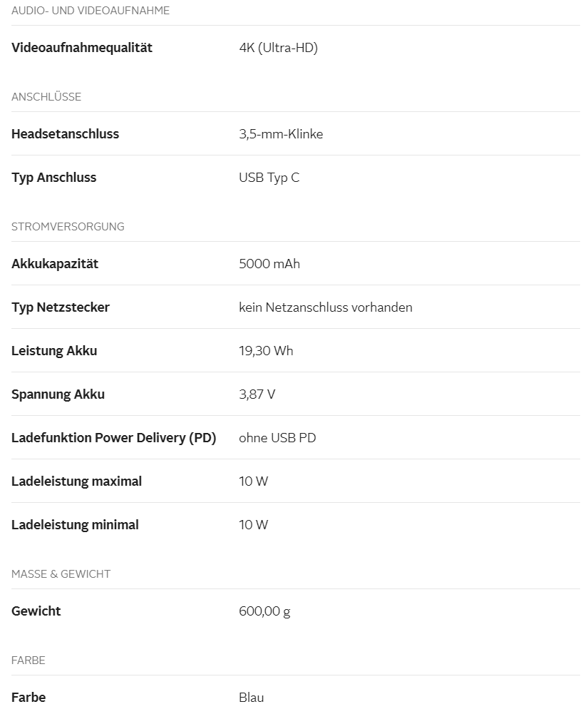Image resolution: width=588 pixels, height=719 pixels.
Task: Click the Masse & Gewicht section heading
Action: (x=61, y=574)
